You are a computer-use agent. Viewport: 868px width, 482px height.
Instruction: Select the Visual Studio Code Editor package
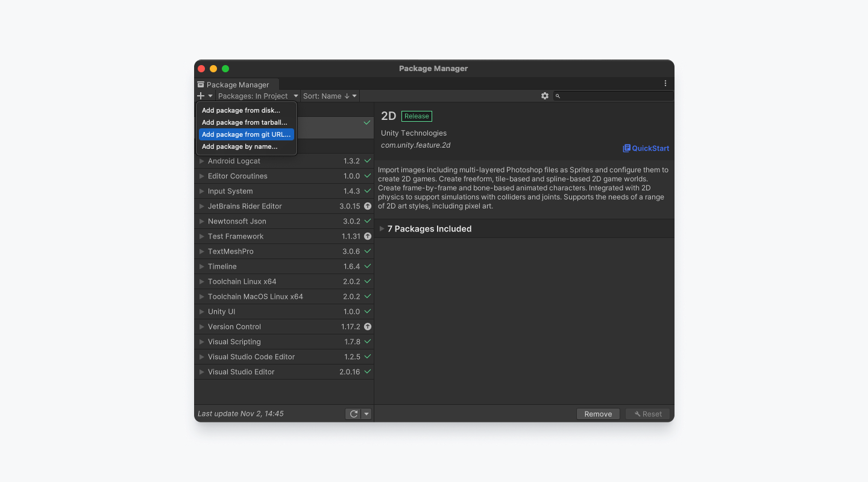click(284, 357)
